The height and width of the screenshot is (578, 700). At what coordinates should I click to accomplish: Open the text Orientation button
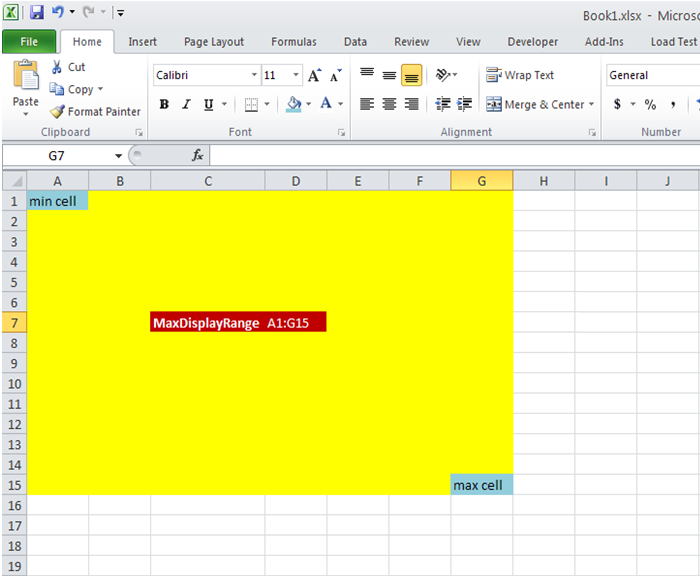446,75
